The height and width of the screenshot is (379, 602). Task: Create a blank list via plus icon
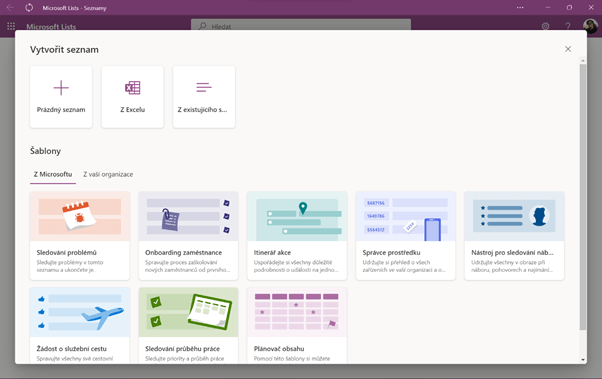tap(61, 88)
